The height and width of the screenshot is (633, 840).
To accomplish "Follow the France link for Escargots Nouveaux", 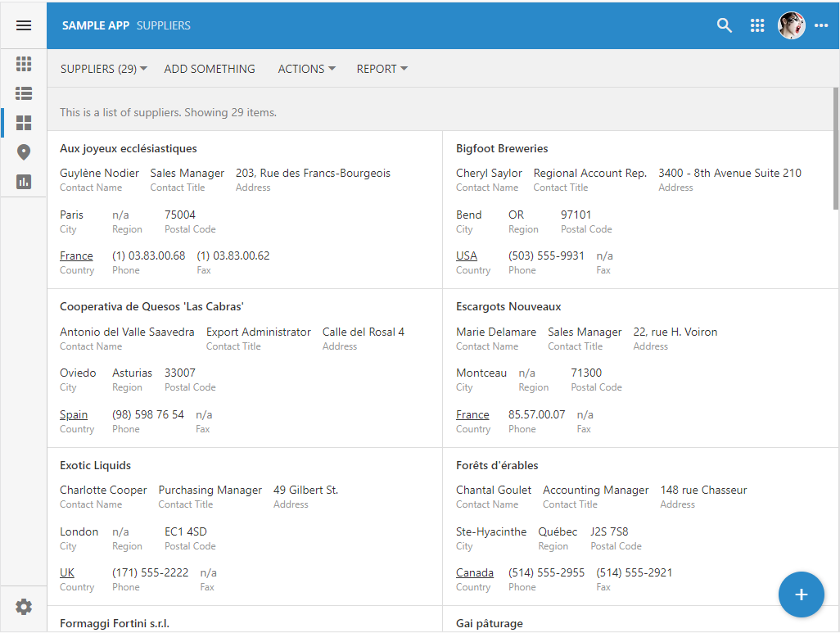I will (x=472, y=414).
